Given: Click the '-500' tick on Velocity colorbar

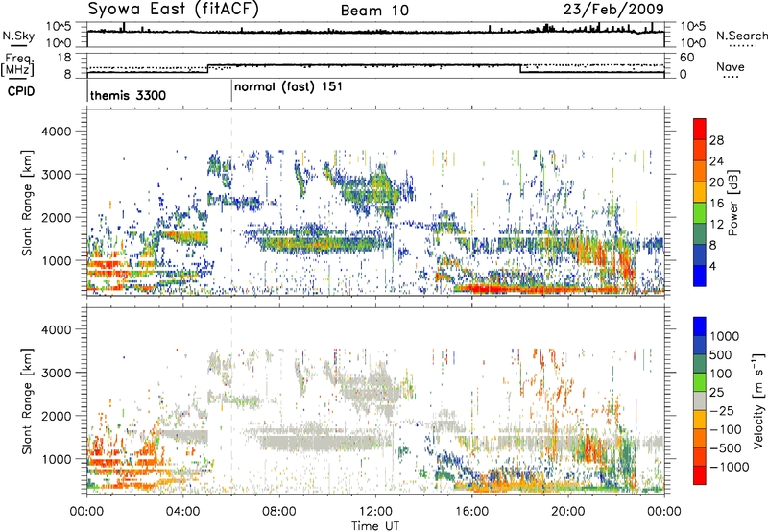Looking at the screenshot, I should [726, 447].
